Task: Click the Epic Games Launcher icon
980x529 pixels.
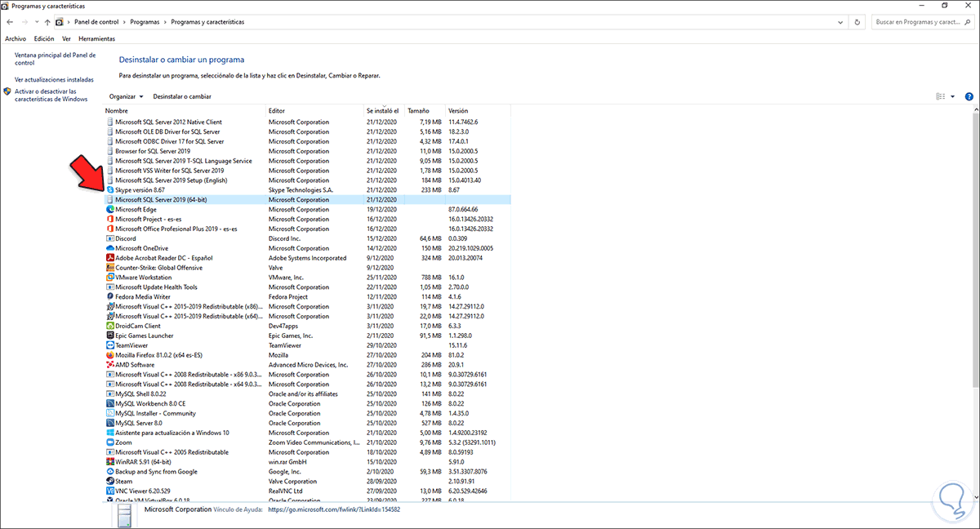Action: (x=110, y=336)
